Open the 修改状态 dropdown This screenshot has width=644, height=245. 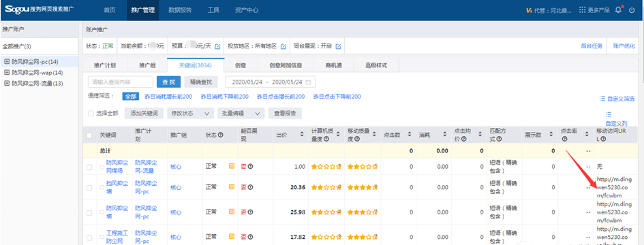pyautogui.click(x=190, y=113)
